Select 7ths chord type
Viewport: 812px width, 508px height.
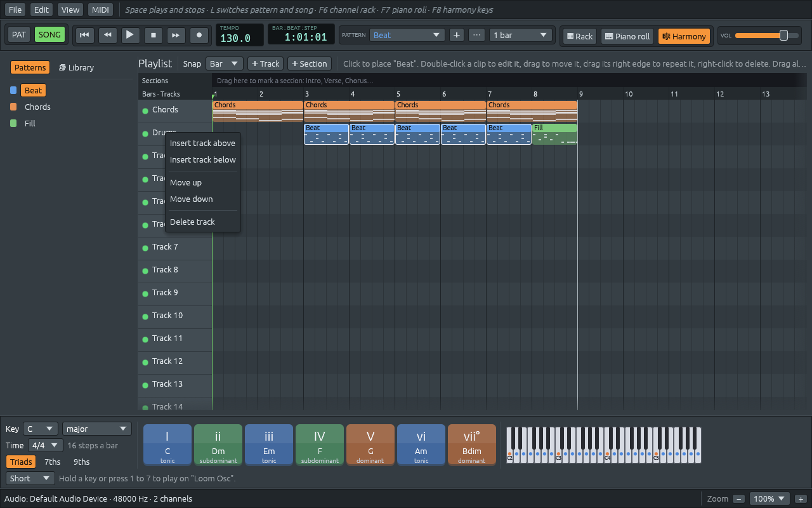pos(53,462)
